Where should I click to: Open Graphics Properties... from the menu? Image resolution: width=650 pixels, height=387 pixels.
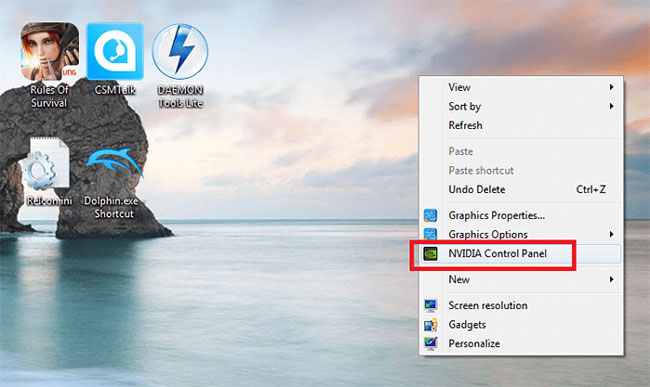(x=521, y=215)
